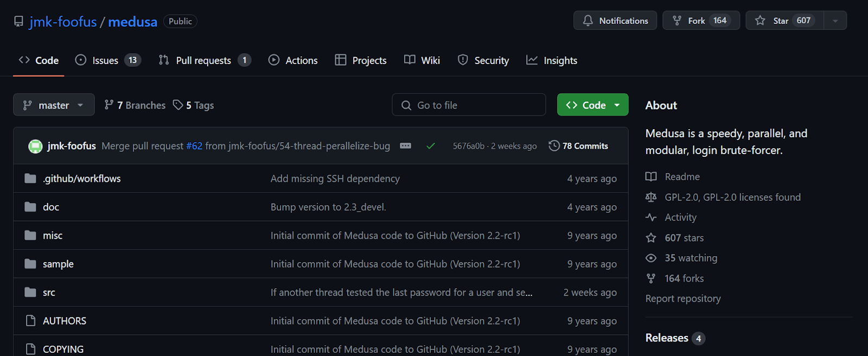This screenshot has width=868, height=356.
Task: Open the COPYING file
Action: click(x=63, y=349)
